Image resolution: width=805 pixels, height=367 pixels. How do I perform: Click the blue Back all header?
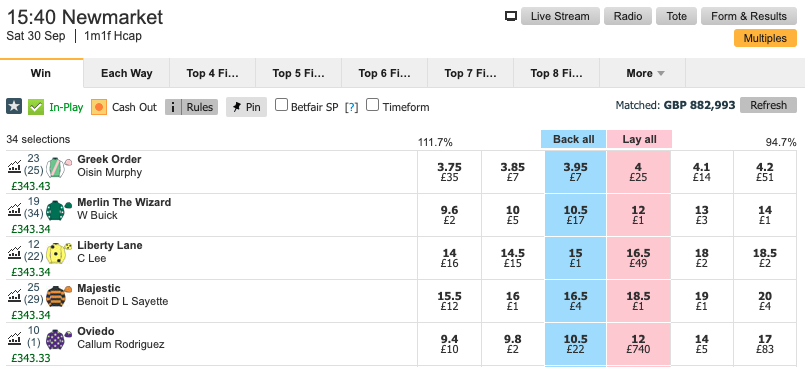[573, 140]
